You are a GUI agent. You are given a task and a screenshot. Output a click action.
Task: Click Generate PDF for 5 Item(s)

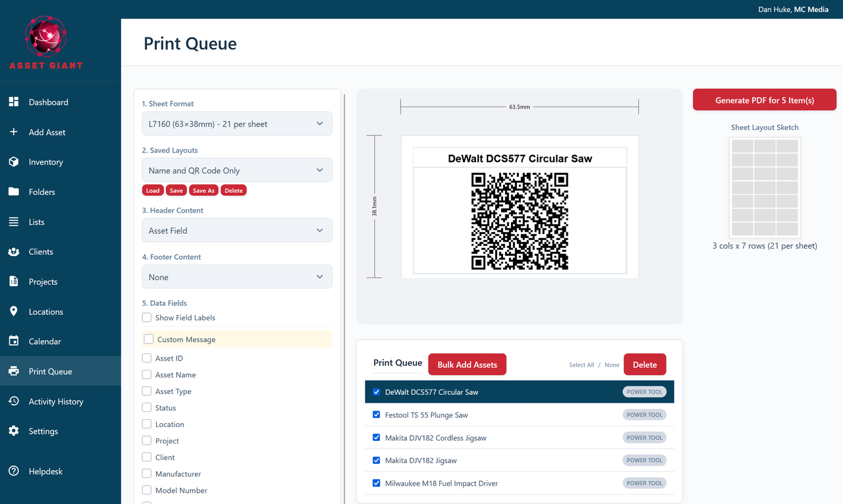coord(765,100)
